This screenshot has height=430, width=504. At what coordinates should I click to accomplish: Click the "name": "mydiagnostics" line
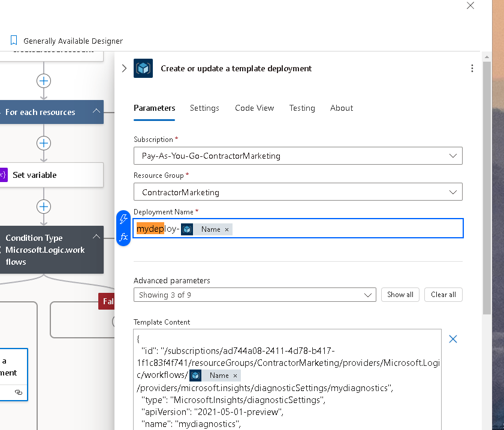tap(191, 424)
